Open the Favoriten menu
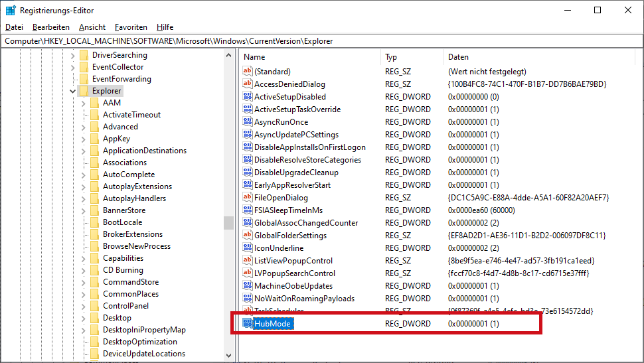 pos(131,27)
